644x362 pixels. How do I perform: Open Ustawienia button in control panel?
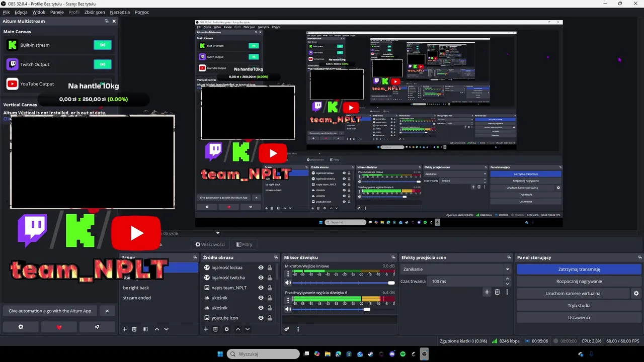point(579,318)
